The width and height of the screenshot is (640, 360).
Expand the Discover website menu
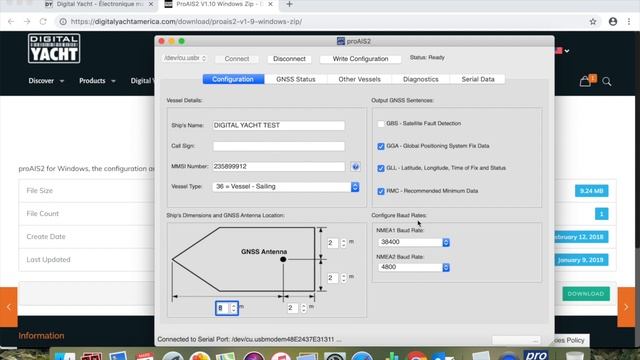click(46, 81)
